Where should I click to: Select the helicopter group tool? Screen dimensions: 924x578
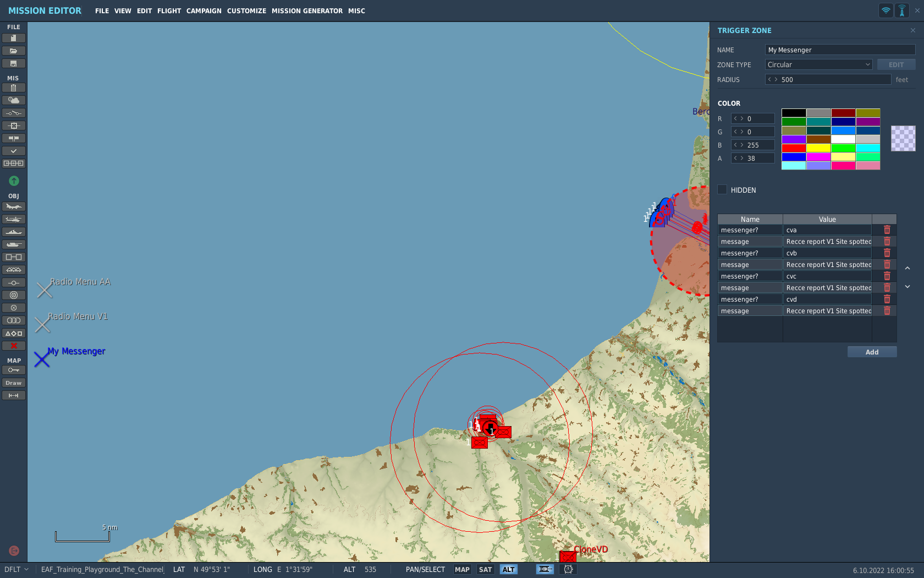pos(14,219)
